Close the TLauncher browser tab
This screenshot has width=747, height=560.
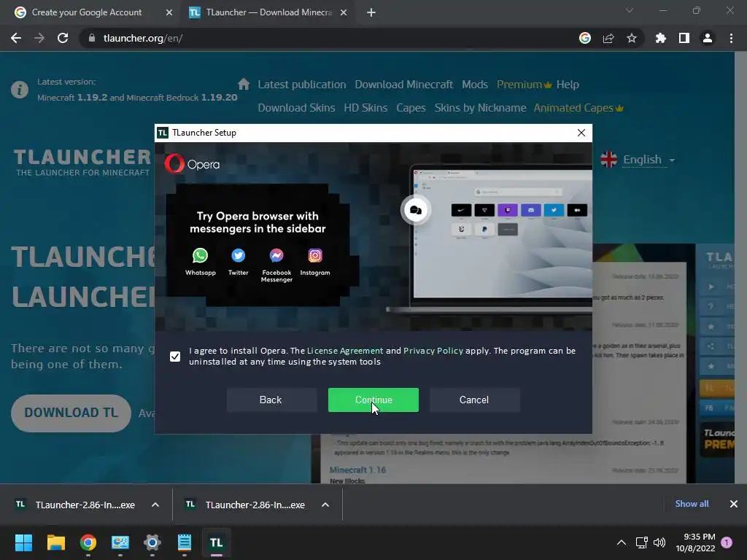pos(344,12)
